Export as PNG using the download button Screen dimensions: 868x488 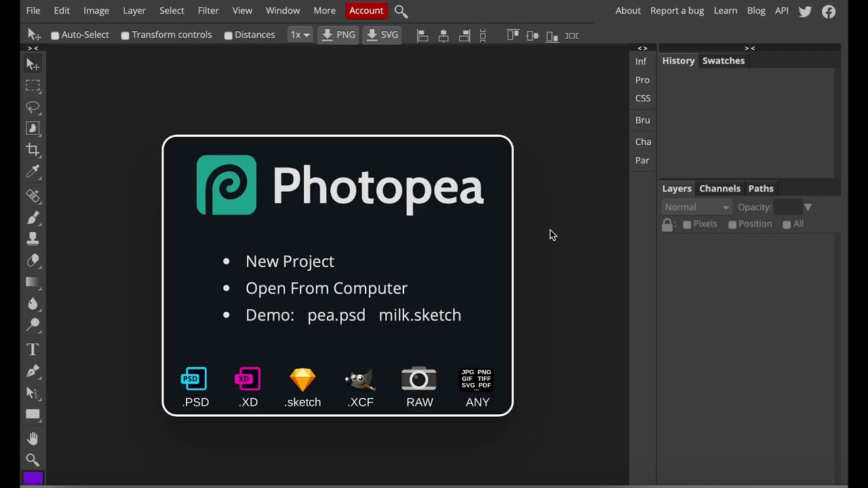pos(338,35)
